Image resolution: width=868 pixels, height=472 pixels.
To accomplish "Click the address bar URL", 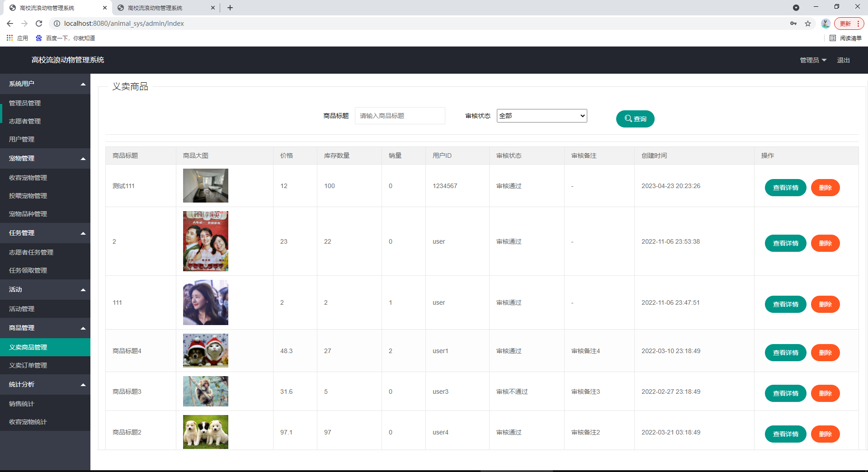I will (x=124, y=24).
